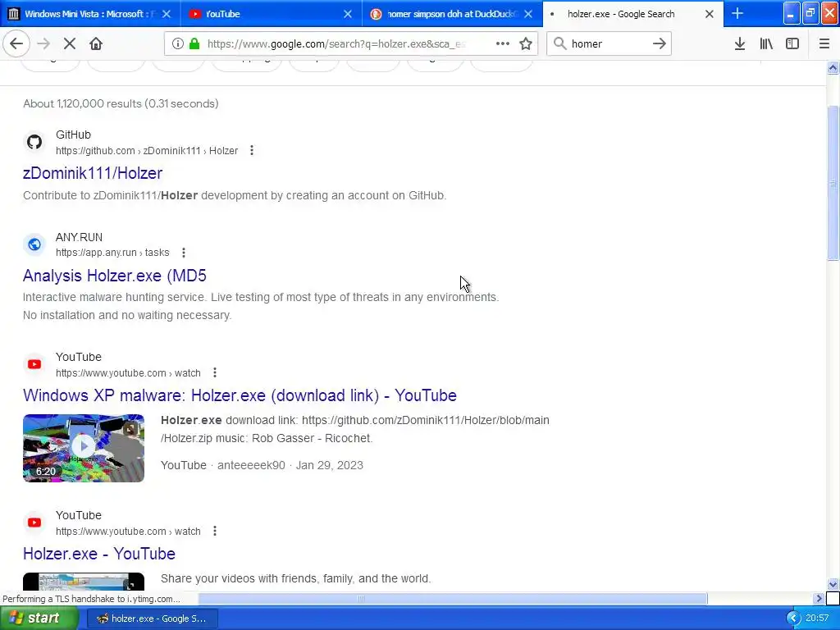The height and width of the screenshot is (630, 840).
Task: Click the horizontal scrollbar thumb
Action: tap(453, 598)
